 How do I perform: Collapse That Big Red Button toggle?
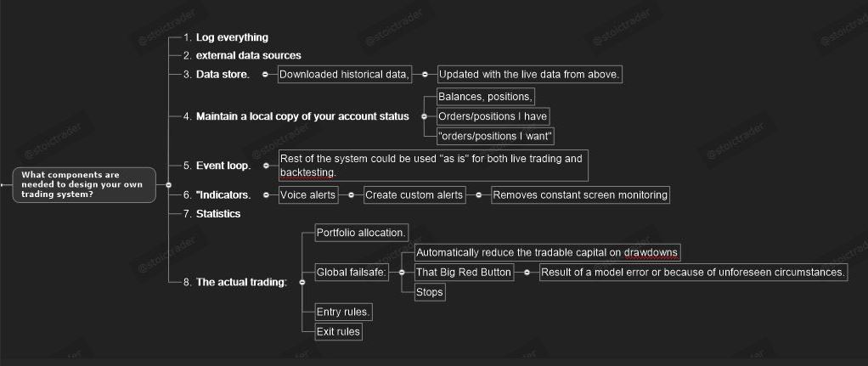(x=527, y=273)
